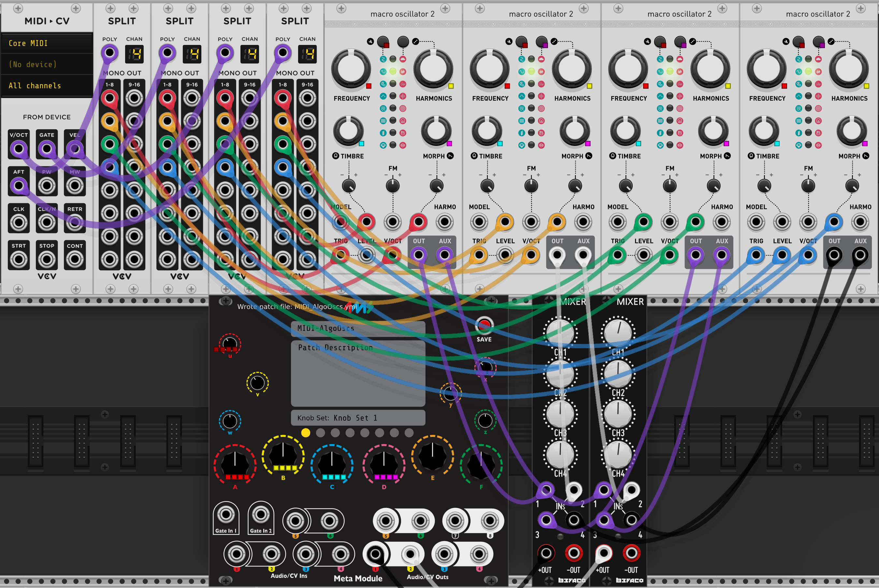The height and width of the screenshot is (588, 879).
Task: Click the concentric circles model icon on fourth macro oscillator
Action: coord(819,108)
